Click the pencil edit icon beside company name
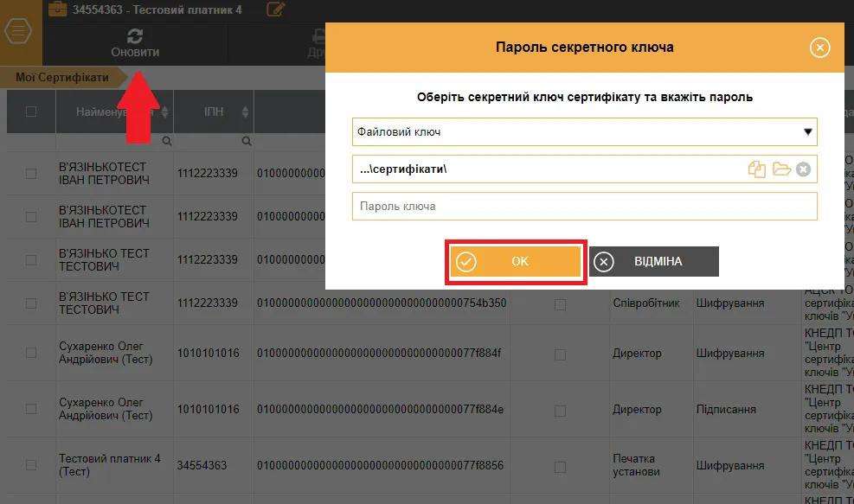Screen dimensions: 854x504 pyautogui.click(x=276, y=10)
